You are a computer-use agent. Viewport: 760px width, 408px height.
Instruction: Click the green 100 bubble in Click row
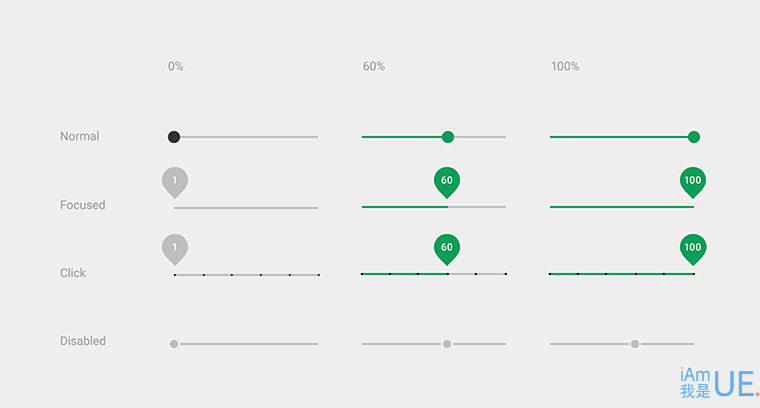[693, 250]
